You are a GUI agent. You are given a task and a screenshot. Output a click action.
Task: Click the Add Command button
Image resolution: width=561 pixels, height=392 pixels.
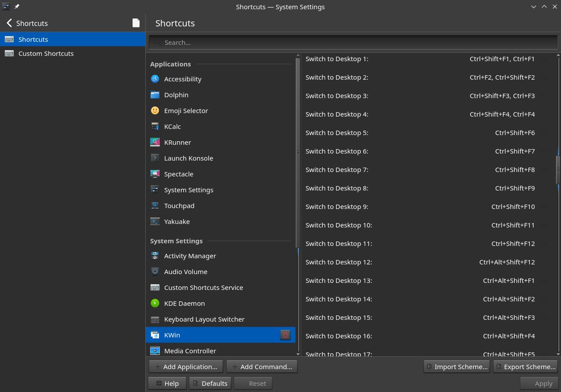[x=262, y=366]
